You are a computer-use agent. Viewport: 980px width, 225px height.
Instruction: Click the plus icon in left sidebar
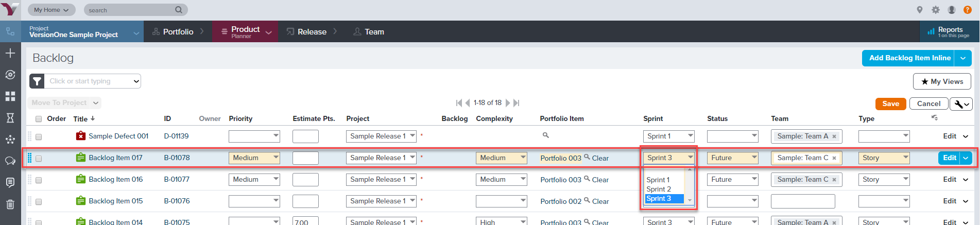10,53
